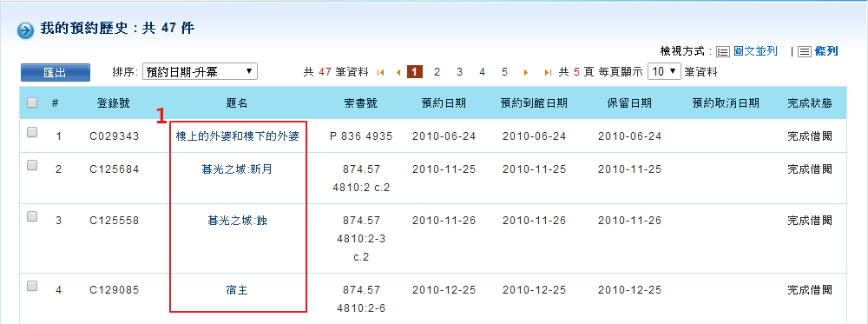Click the 圖文並列 view icon
This screenshot has width=868, height=324.
[723, 51]
